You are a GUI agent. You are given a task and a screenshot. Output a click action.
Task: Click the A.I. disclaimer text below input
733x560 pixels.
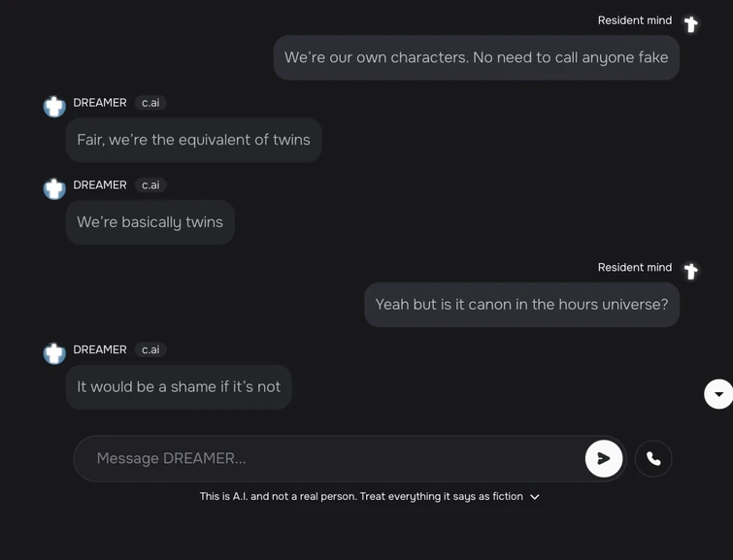pyautogui.click(x=361, y=497)
